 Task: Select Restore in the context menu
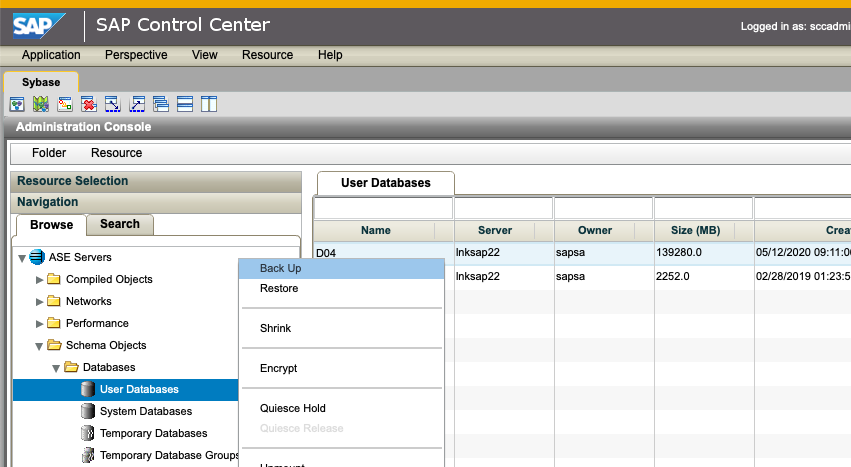tap(279, 288)
